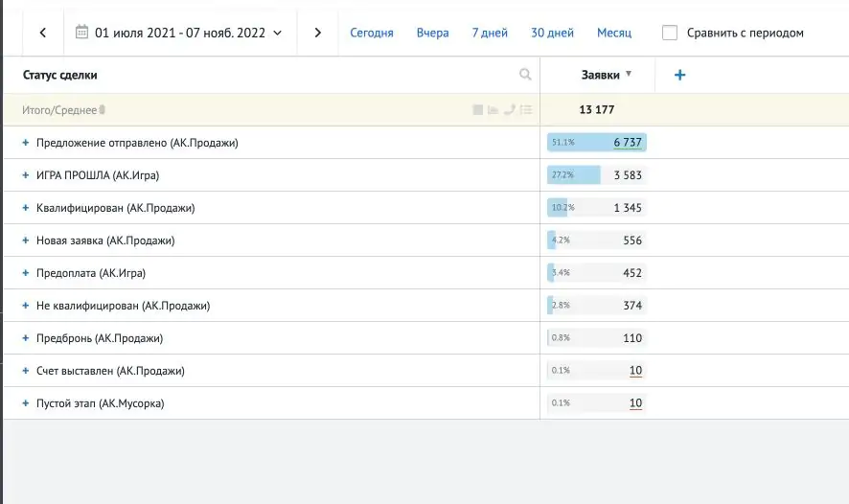Click the square table icon in Итого row

[477, 110]
